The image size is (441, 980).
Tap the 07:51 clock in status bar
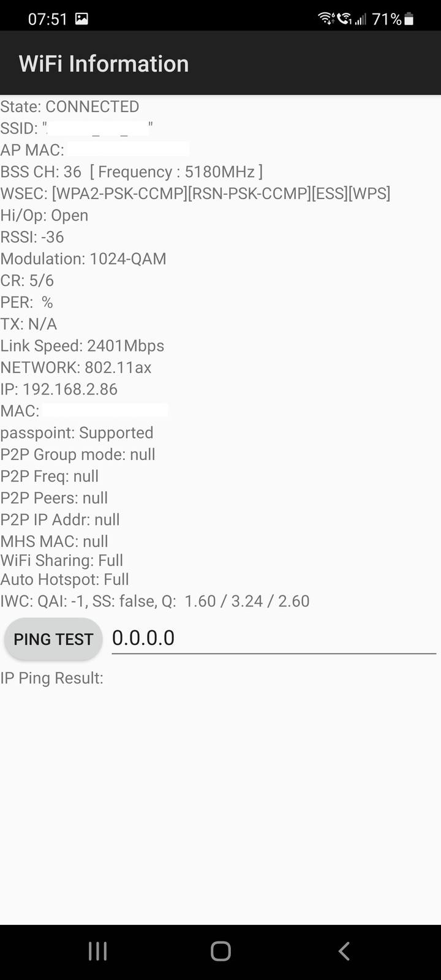[x=48, y=19]
